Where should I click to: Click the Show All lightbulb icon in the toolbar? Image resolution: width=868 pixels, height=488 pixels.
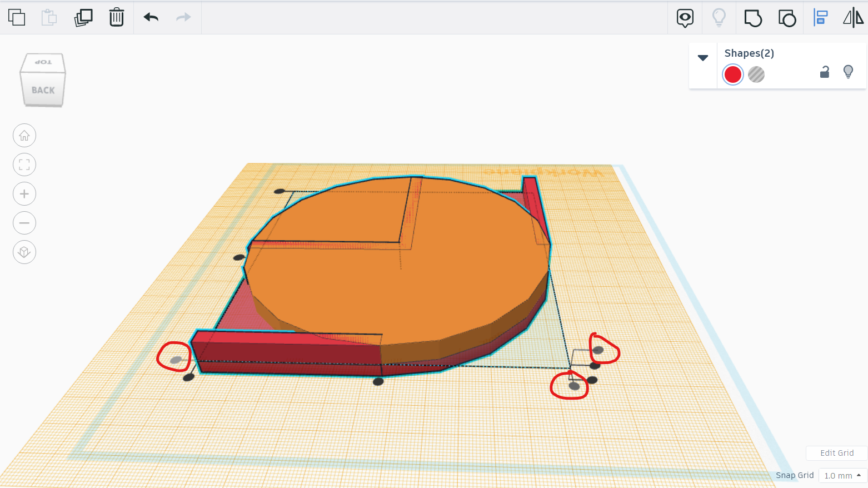click(719, 17)
